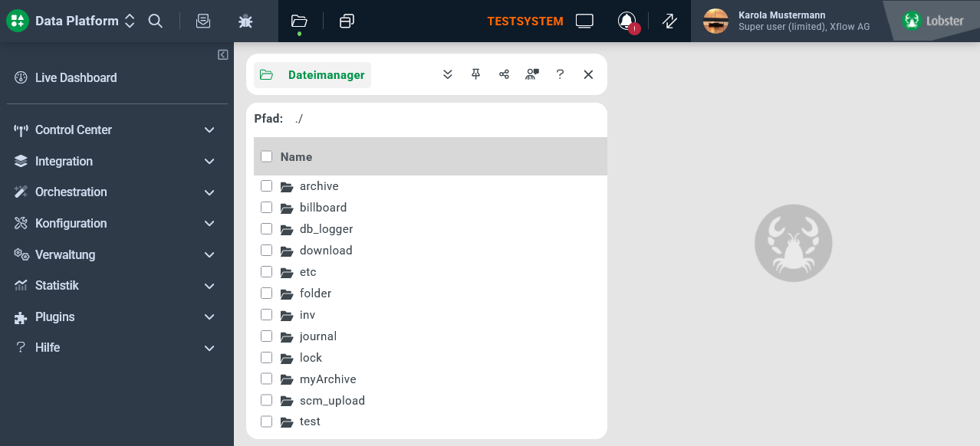
Task: Check the select-all box beside Name
Action: pyautogui.click(x=266, y=156)
